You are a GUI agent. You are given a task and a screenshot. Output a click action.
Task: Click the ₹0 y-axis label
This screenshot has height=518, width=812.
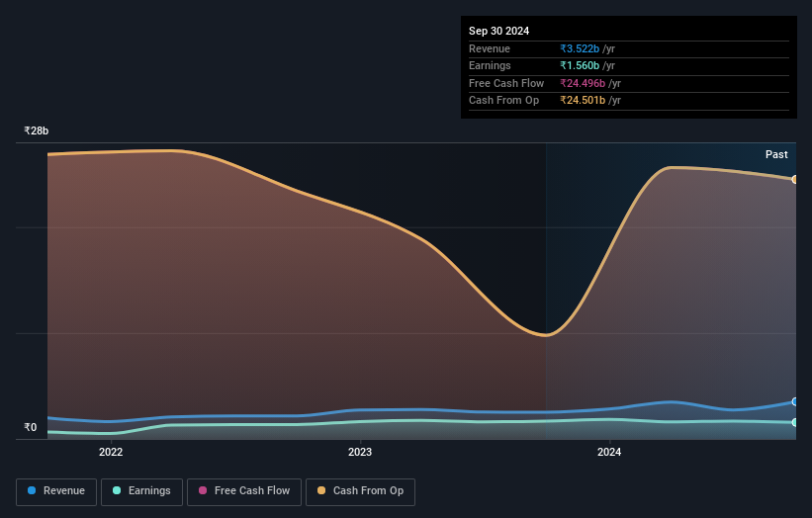[31, 427]
